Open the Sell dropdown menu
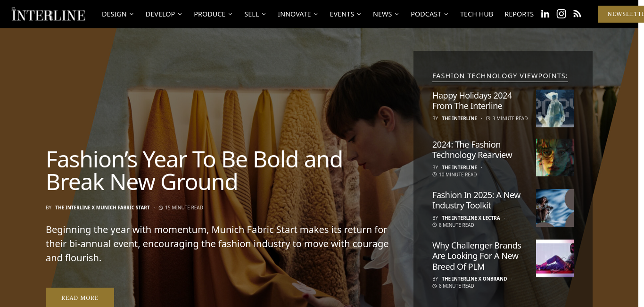Screen dimensions: 644x307 (255, 14)
